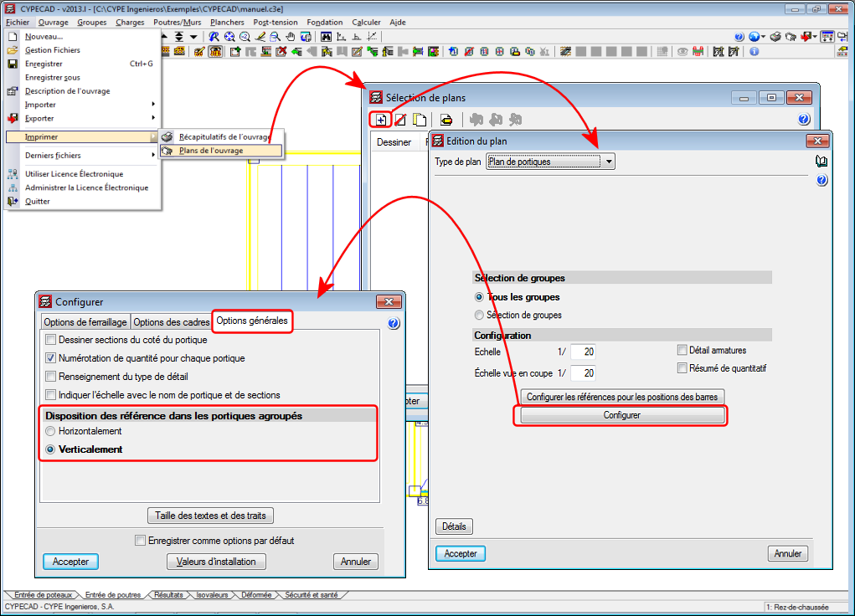Viewport: 855px width, 616px height.
Task: Click Configurer les références pour les positions des barres
Action: [622, 397]
